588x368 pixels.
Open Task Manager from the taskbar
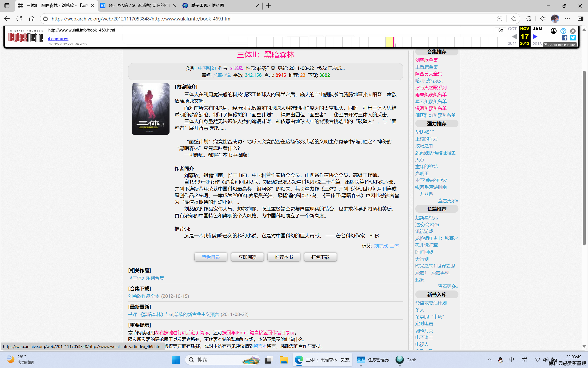373,360
